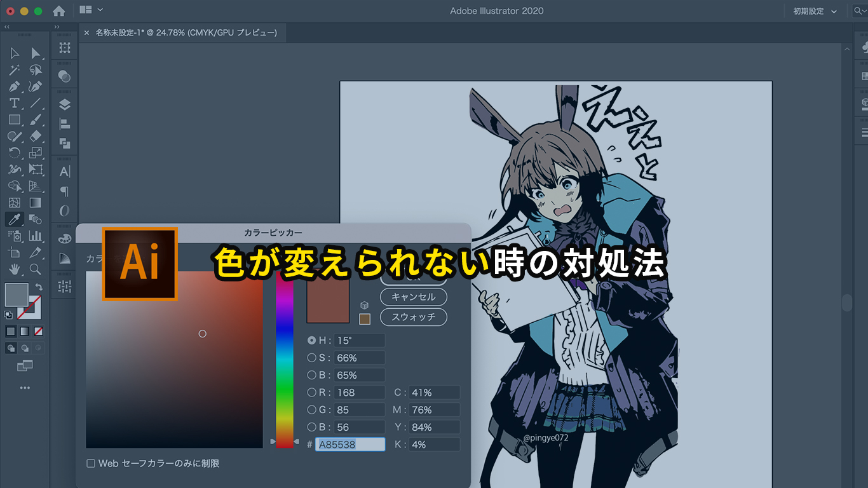Viewport: 868px width, 488px height.
Task: Select the Column Graph tool
Action: coord(36,236)
